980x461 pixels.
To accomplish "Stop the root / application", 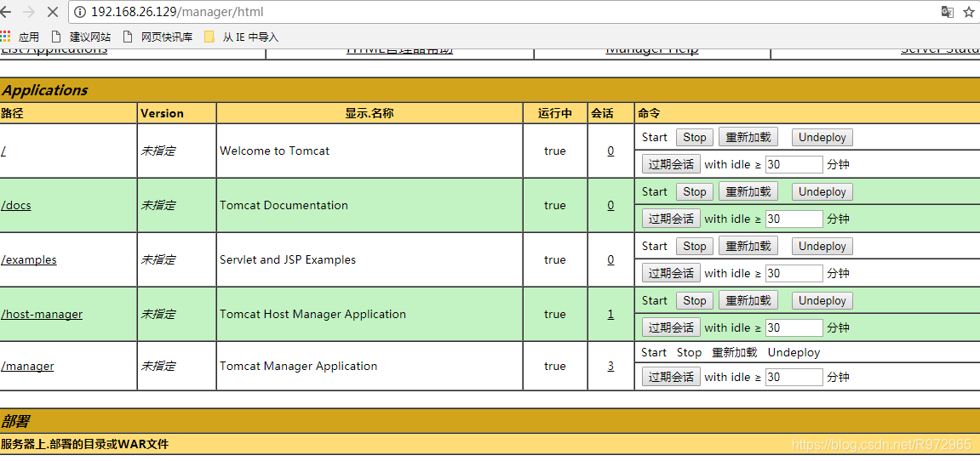I will point(695,138).
